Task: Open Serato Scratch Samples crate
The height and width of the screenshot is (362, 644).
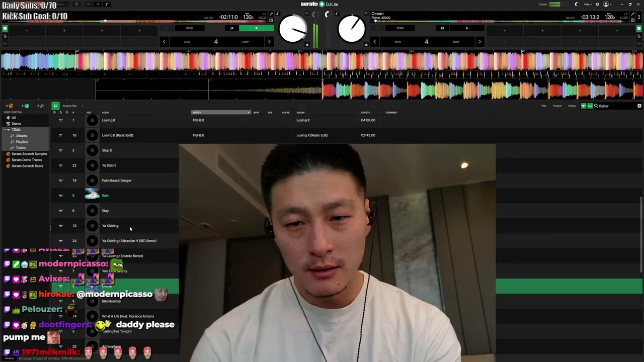Action: tap(29, 154)
